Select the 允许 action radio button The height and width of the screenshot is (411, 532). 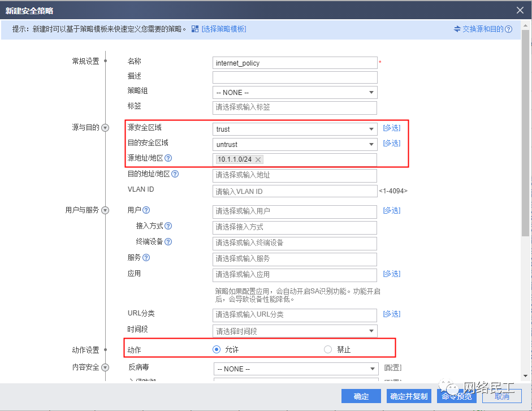[x=216, y=349]
